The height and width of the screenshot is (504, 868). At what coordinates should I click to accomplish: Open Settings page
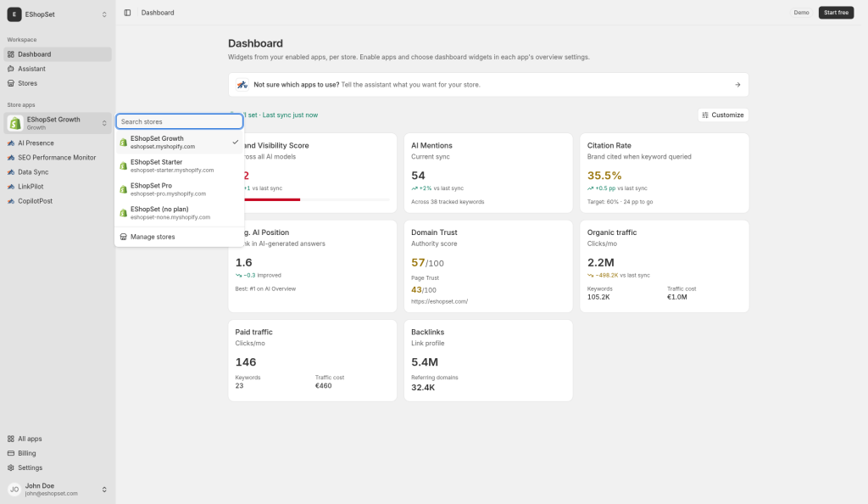58,468
